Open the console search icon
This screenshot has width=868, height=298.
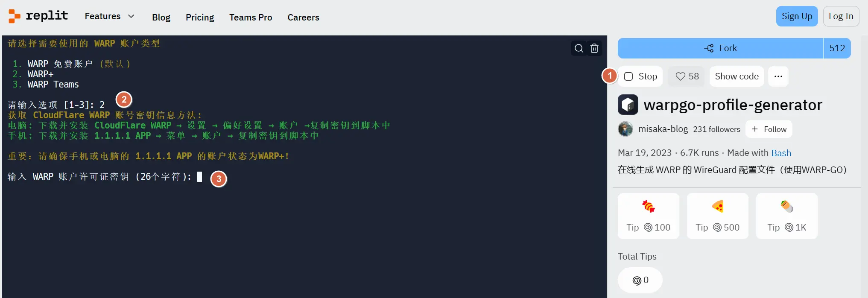coord(579,48)
